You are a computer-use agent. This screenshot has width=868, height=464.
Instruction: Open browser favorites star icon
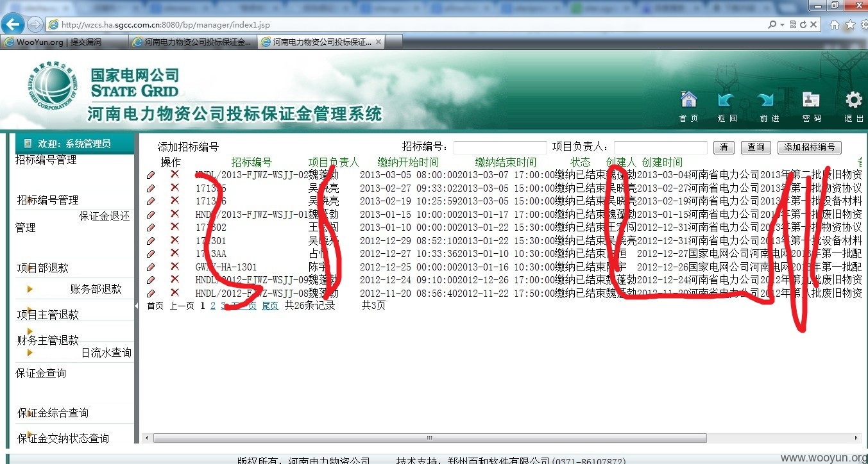[x=850, y=24]
